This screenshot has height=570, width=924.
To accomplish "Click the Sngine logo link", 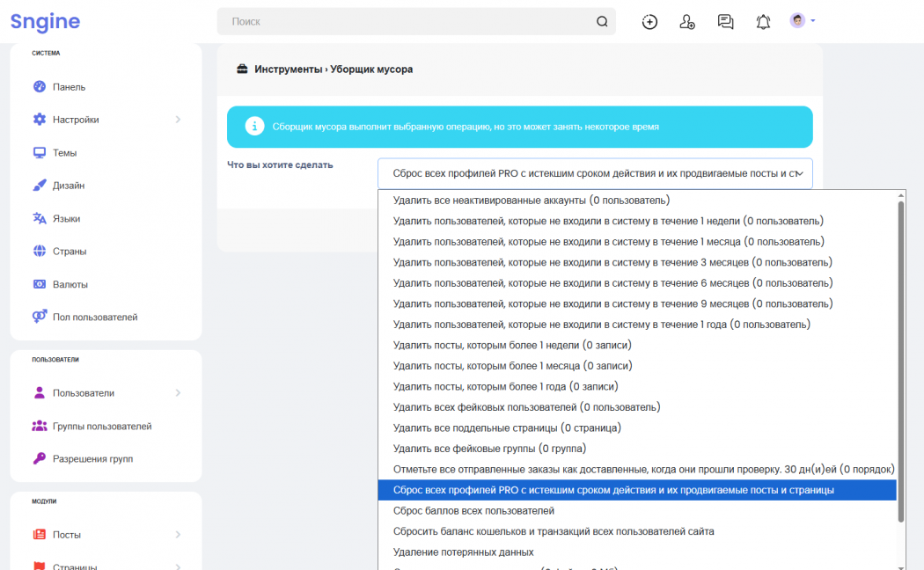I will pos(45,22).
